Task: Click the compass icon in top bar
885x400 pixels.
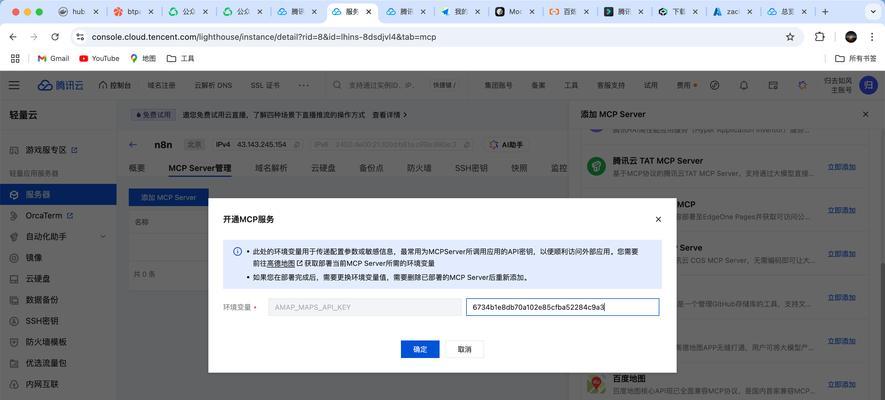Action: click(715, 85)
